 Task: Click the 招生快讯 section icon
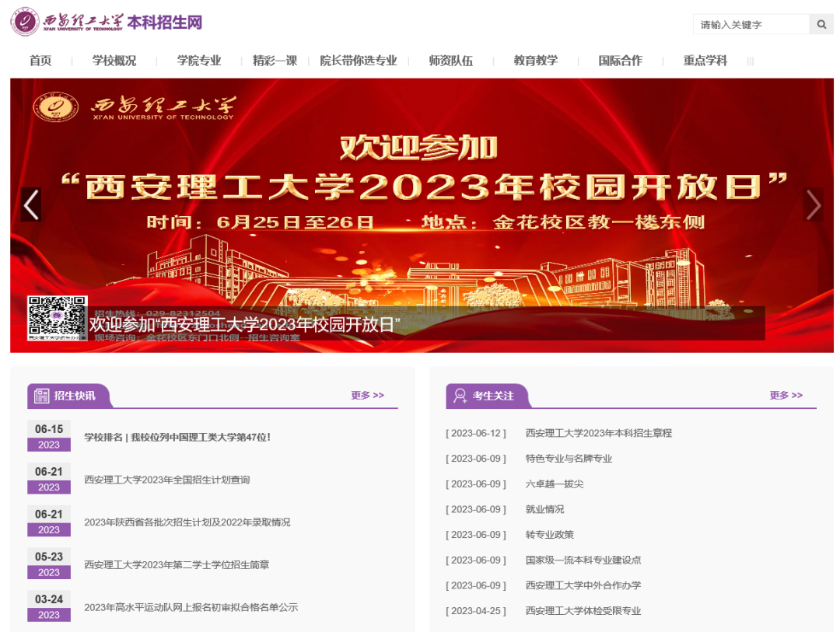pyautogui.click(x=41, y=396)
